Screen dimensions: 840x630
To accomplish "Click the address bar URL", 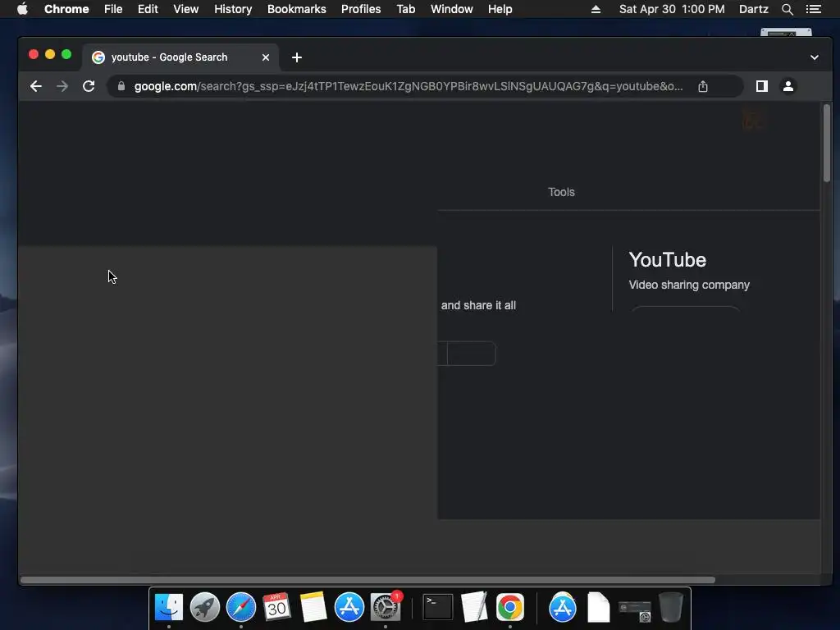I will [409, 86].
